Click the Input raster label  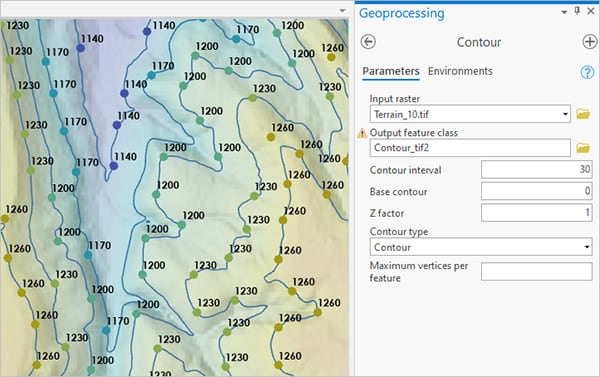point(395,99)
